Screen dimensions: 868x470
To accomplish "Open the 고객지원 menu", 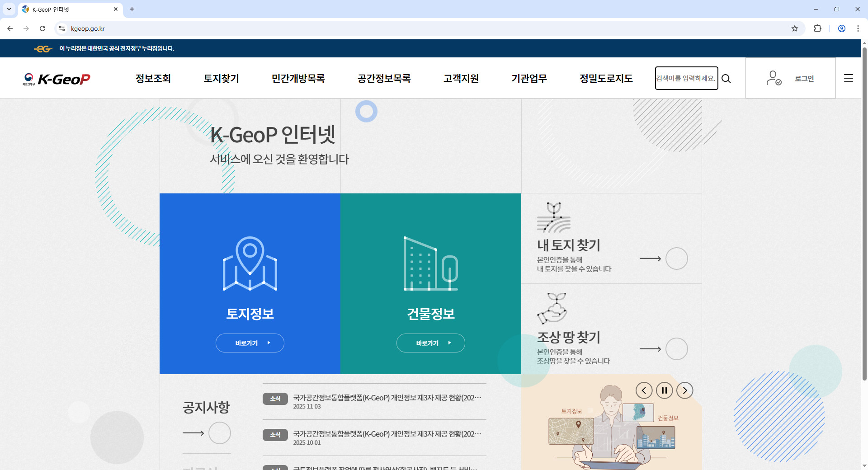I will click(461, 79).
